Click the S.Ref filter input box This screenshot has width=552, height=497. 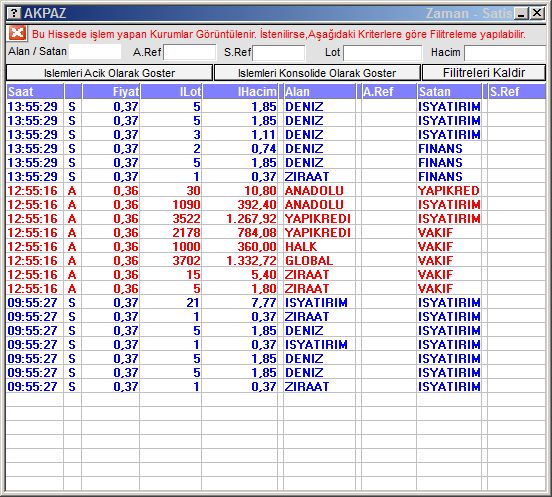[279, 52]
